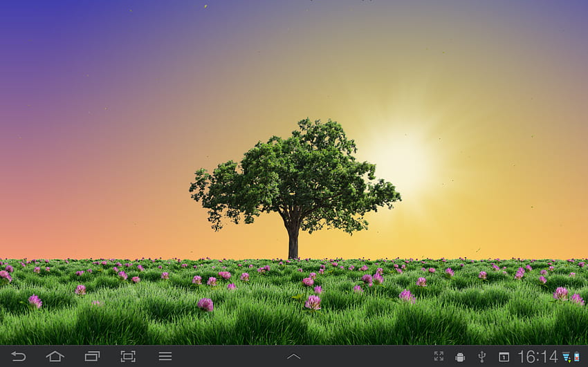
Task: Tap the Back navigation arrow
Action: [x=19, y=356]
